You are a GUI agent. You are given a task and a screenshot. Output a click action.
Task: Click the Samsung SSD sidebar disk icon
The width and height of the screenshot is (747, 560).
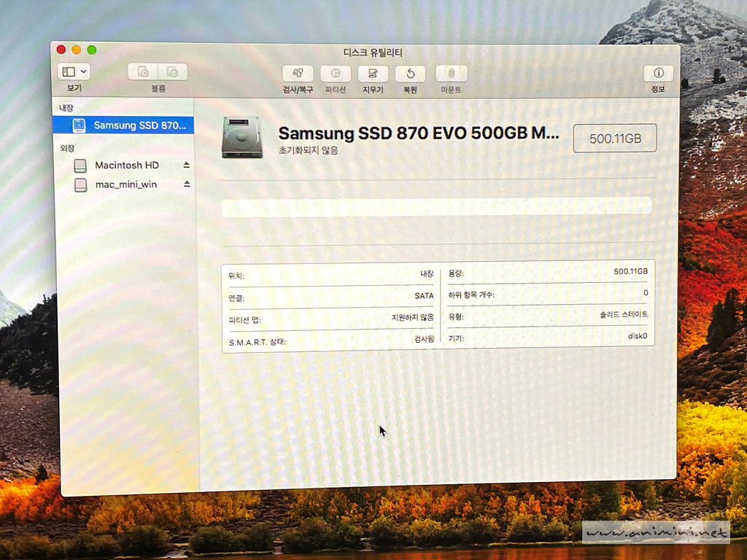click(x=79, y=125)
